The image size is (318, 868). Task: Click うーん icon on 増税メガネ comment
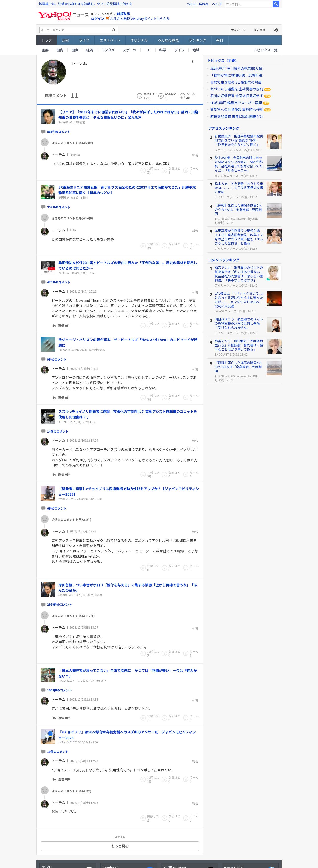pos(185,654)
